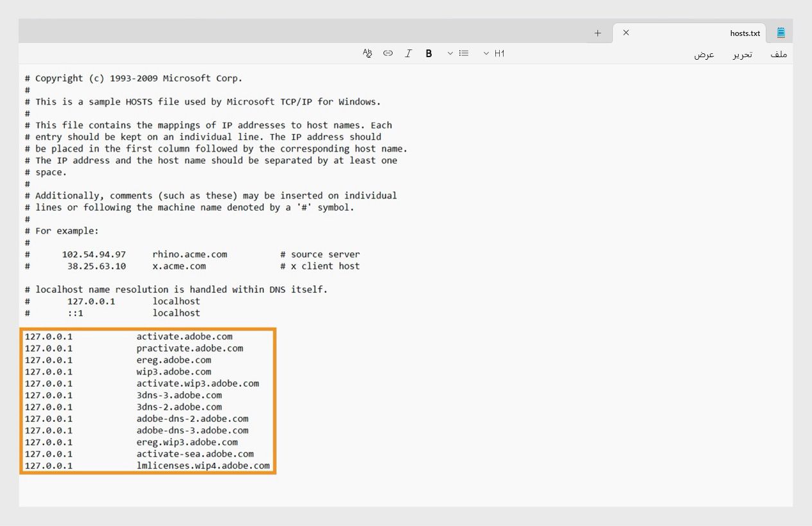Screen dimensions: 812x526
Task: Click the 38.25.63.10 example address
Action: tap(96, 266)
